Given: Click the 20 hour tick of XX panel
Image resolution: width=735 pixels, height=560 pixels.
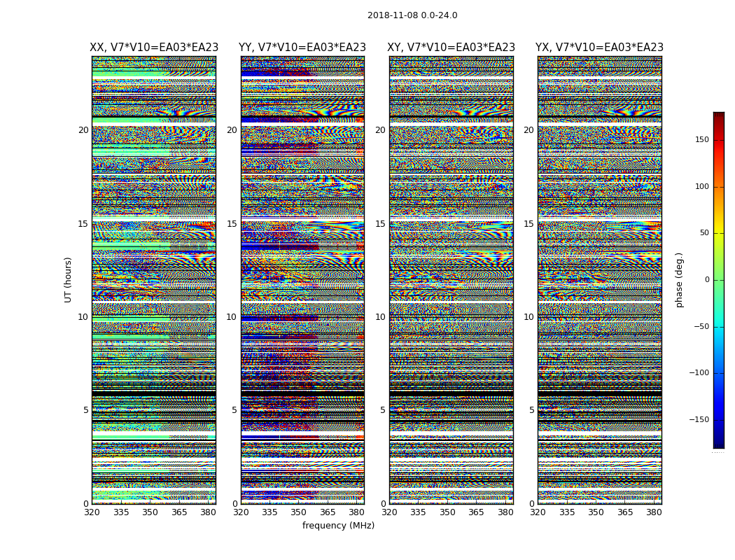Looking at the screenshot, I should [x=83, y=130].
